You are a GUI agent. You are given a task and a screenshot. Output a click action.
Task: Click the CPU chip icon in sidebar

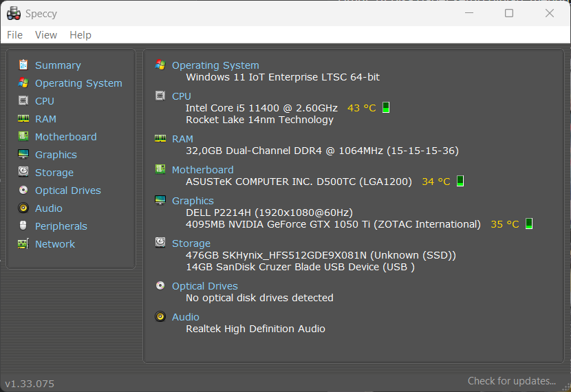pyautogui.click(x=23, y=100)
